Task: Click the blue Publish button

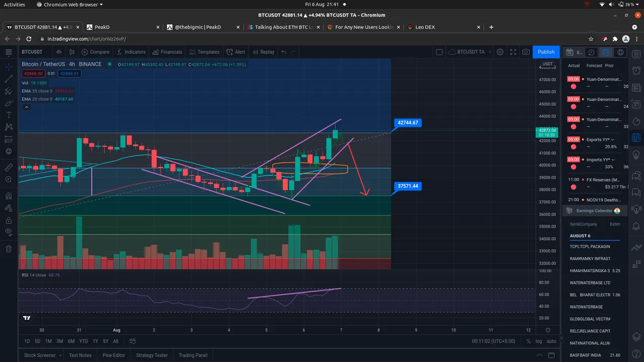Action: click(x=546, y=52)
